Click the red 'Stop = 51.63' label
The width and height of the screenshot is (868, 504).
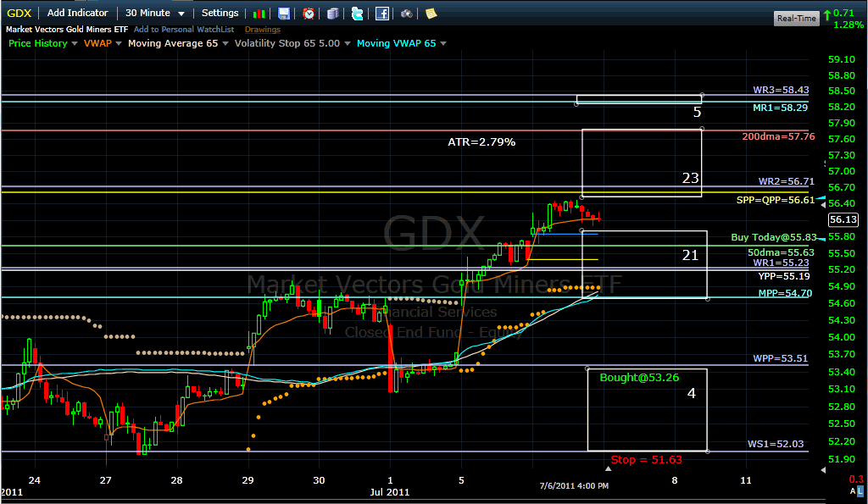646,460
